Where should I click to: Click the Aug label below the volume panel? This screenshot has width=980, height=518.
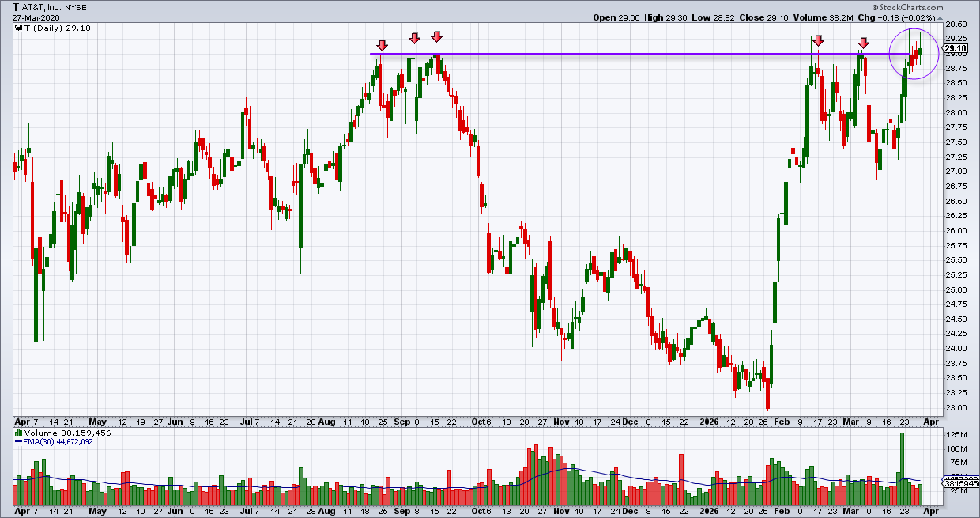coord(327,512)
